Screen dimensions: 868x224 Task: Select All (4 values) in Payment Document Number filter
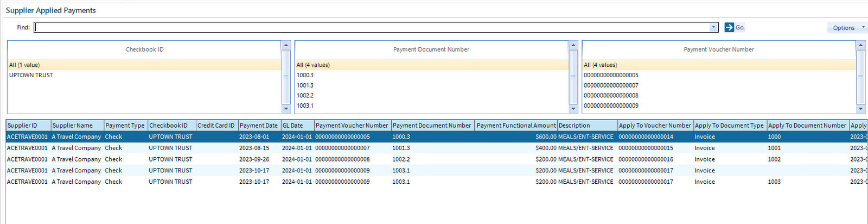pyautogui.click(x=431, y=65)
